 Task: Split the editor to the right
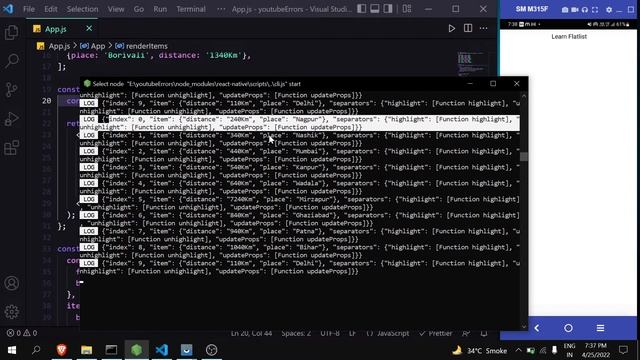(468, 28)
